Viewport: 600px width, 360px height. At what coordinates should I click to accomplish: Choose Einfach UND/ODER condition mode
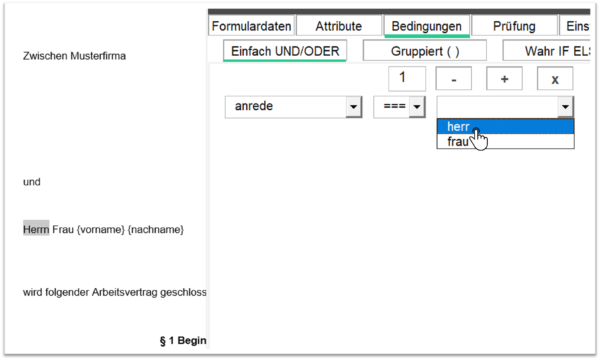tap(285, 51)
